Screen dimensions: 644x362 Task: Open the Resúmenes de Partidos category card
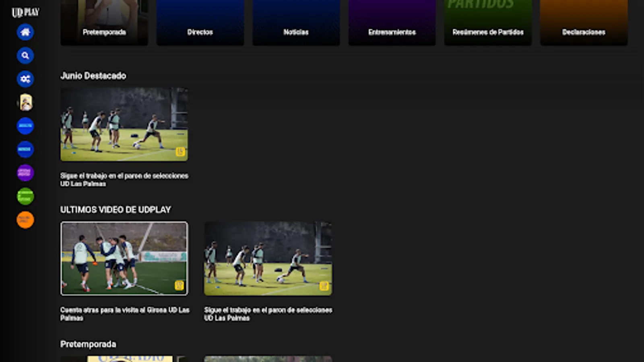point(488,23)
